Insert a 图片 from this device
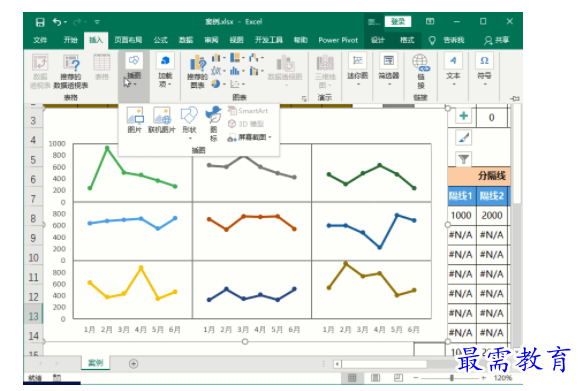 point(134,120)
